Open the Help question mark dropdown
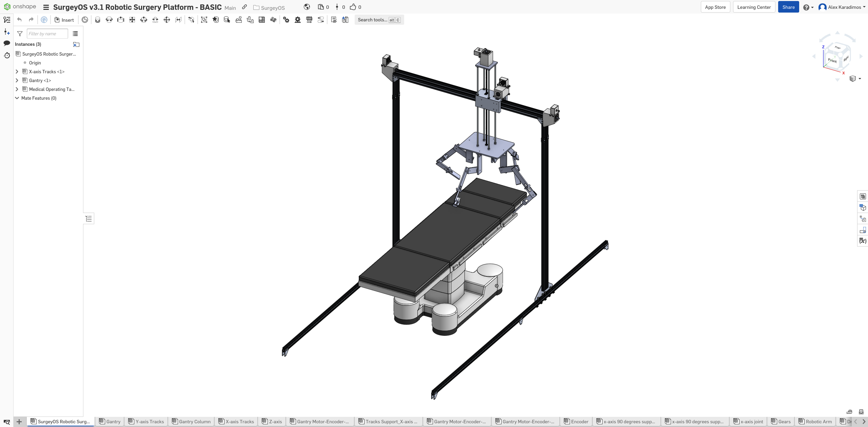Viewport: 868px width, 427px height. (808, 7)
